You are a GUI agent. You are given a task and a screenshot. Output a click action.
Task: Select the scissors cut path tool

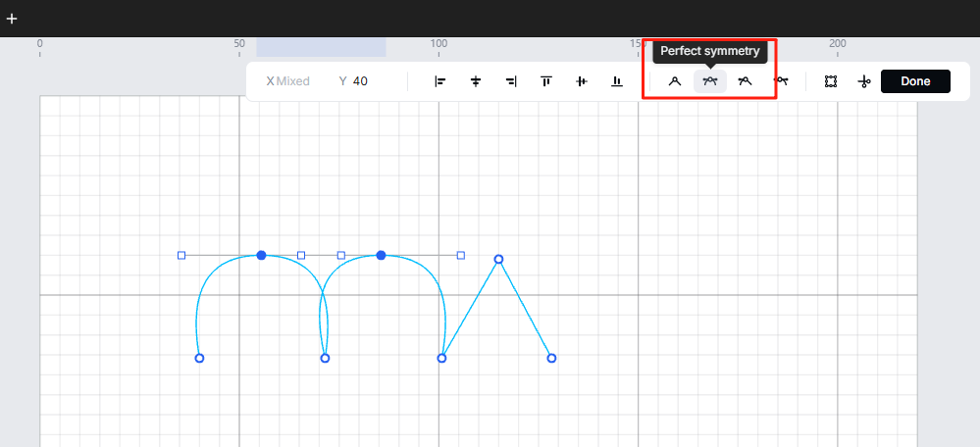coord(863,81)
